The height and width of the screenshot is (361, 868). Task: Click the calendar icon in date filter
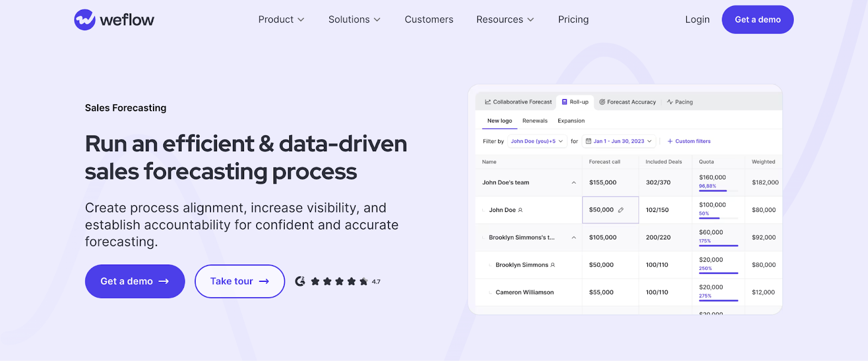pyautogui.click(x=589, y=141)
